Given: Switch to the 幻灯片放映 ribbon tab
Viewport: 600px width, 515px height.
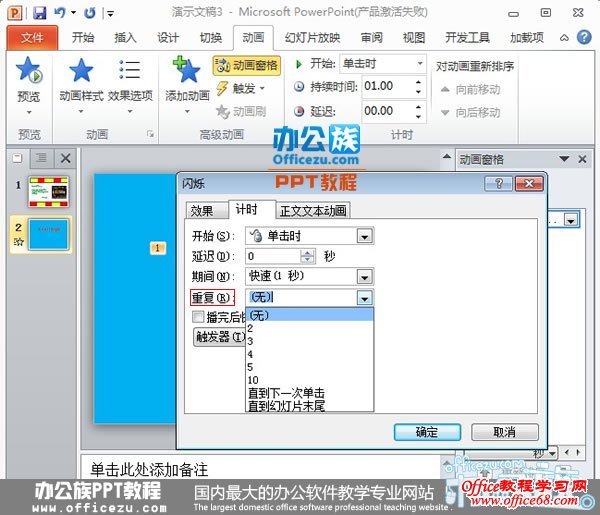Looking at the screenshot, I should (312, 37).
